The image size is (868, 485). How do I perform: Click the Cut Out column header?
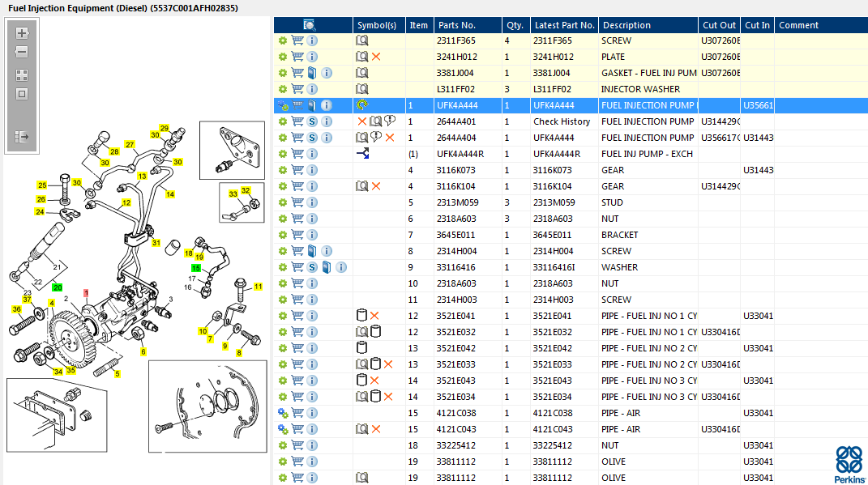pyautogui.click(x=719, y=25)
